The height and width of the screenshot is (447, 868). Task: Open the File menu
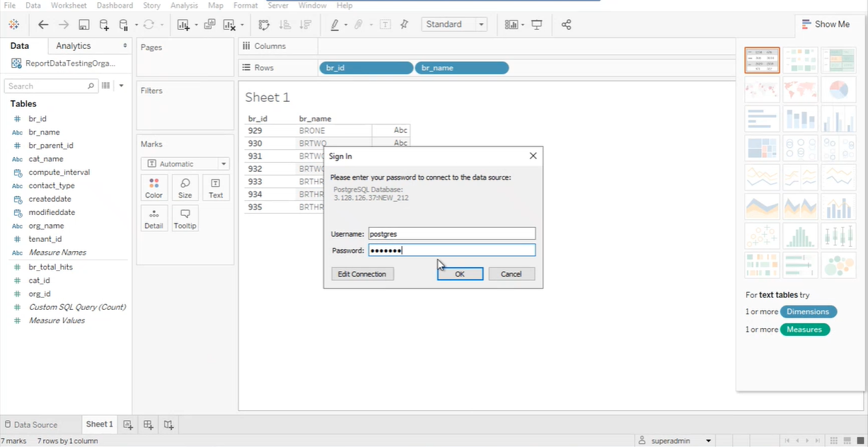(x=10, y=5)
